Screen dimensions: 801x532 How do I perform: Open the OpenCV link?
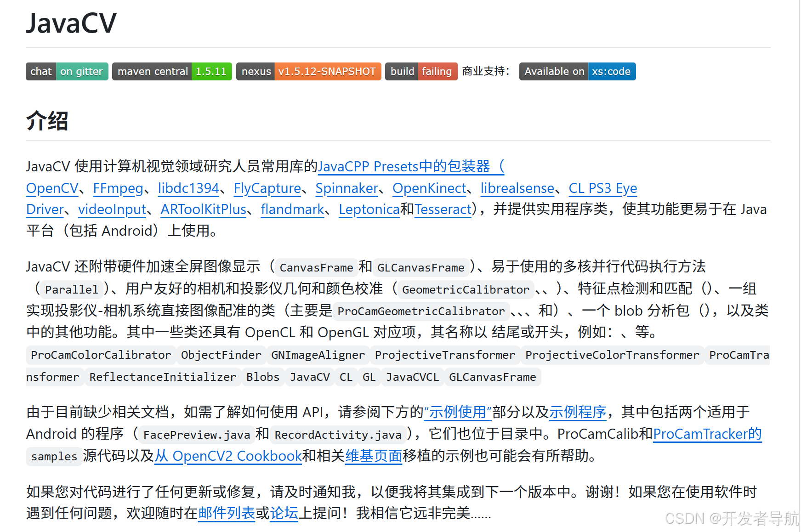coord(51,188)
